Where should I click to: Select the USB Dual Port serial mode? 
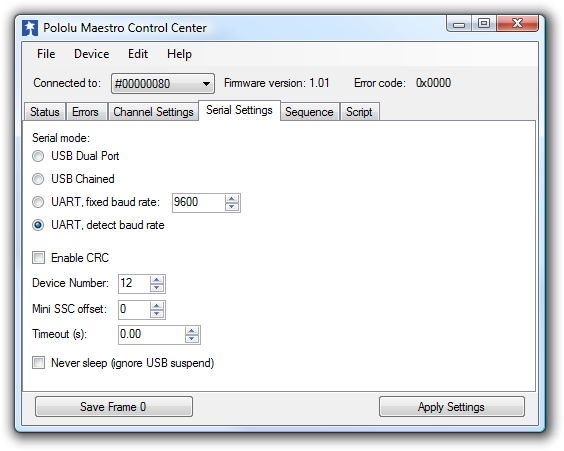[38, 156]
